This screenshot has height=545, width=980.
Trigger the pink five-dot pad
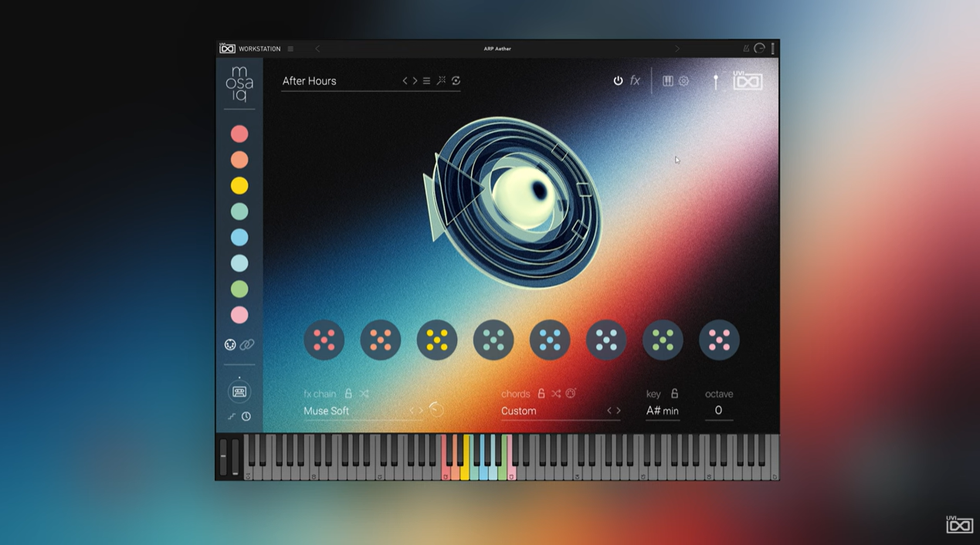click(x=719, y=340)
